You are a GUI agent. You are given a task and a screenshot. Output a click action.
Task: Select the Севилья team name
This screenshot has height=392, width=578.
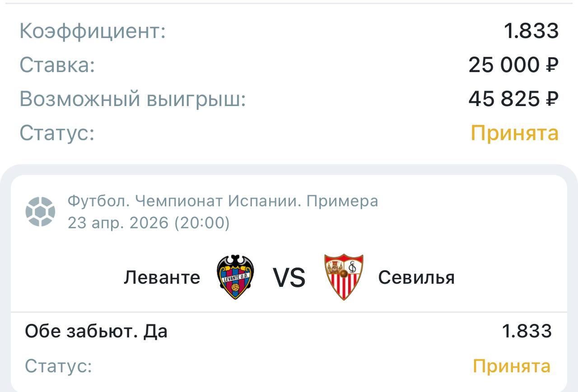[416, 277]
